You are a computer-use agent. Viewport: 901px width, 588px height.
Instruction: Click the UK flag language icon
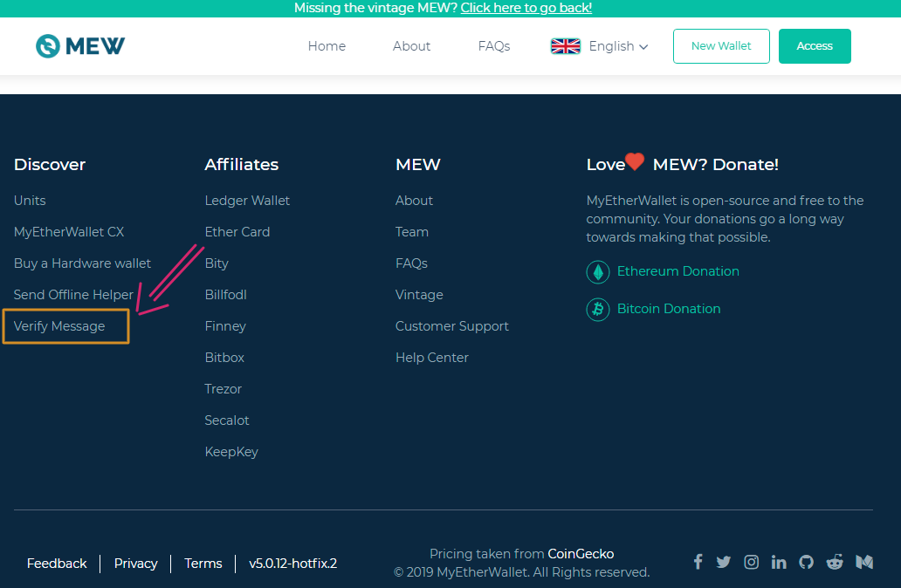coord(566,46)
